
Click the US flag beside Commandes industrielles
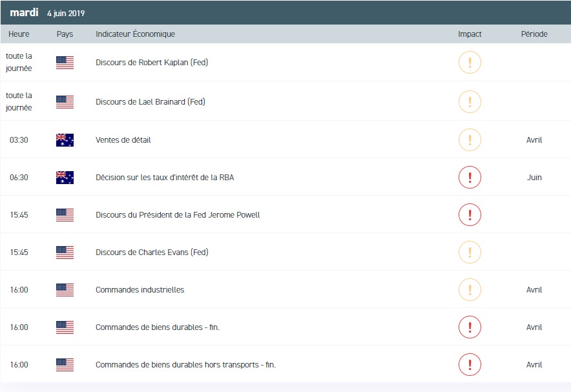pyautogui.click(x=65, y=290)
